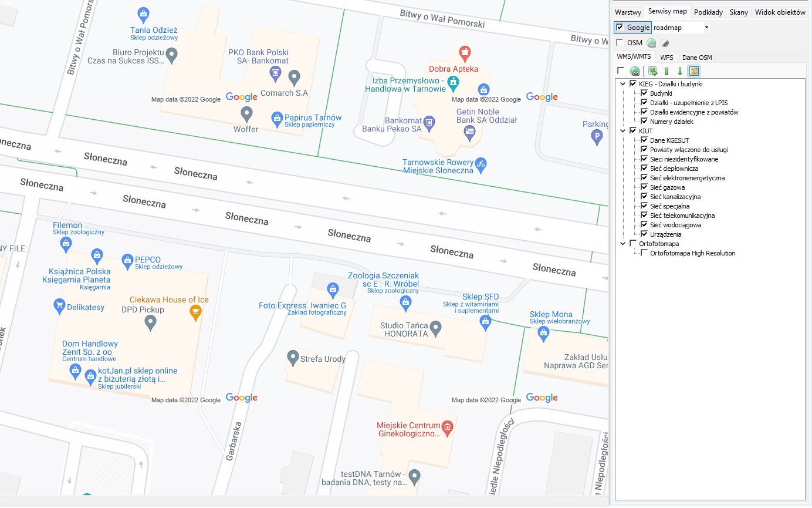Select the Serwisy map tab
Screen dimensions: 812x508
click(668, 11)
